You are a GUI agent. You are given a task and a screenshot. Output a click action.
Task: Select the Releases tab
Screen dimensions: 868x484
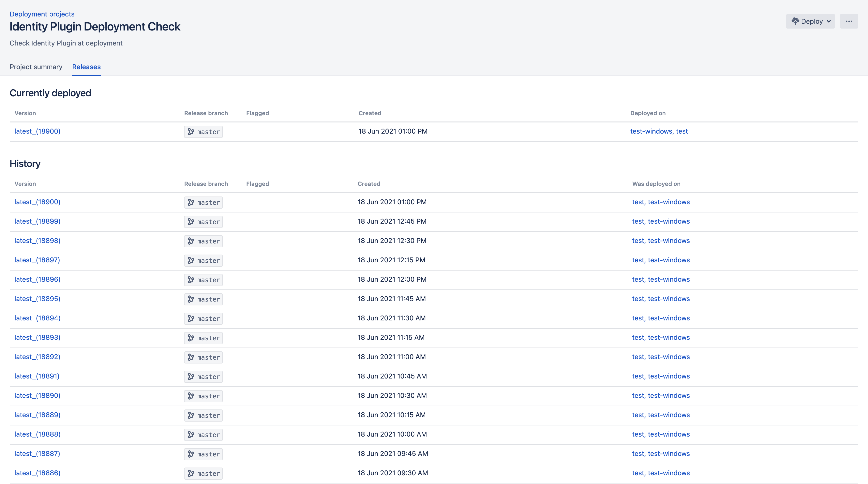[x=86, y=67]
